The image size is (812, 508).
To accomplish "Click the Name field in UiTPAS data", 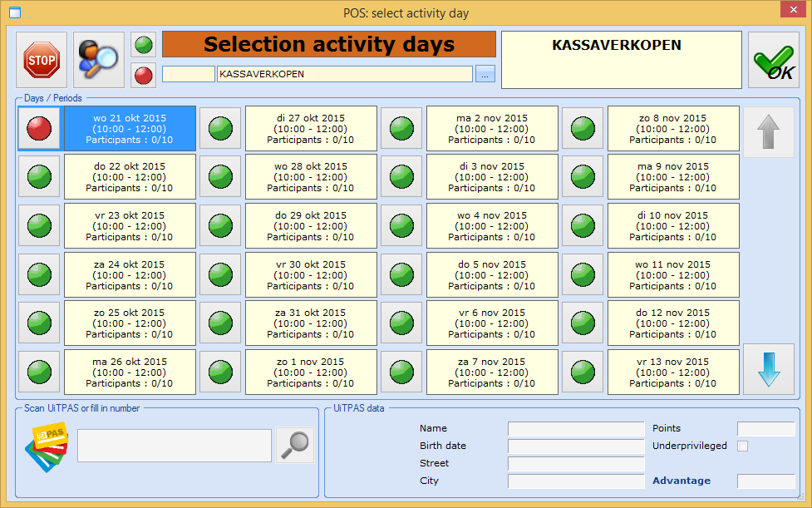I will point(576,429).
